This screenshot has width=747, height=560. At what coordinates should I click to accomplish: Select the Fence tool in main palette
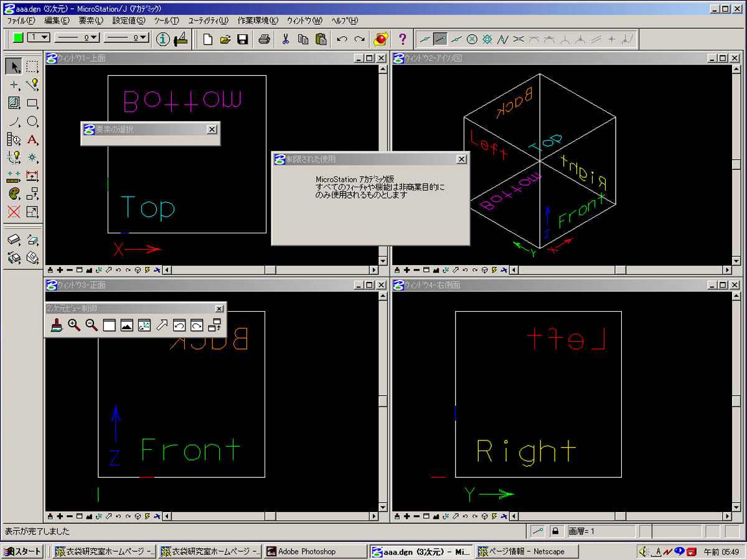[x=32, y=67]
